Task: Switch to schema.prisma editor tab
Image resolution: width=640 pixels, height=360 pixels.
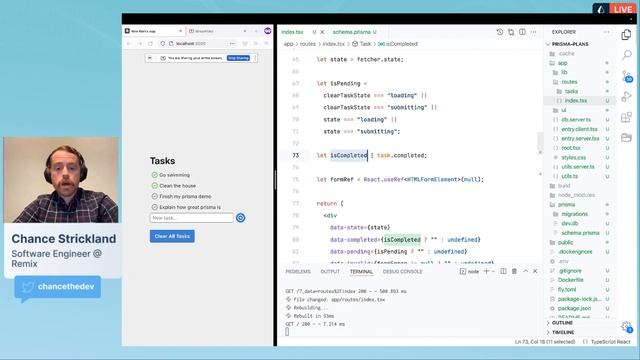Action: [x=352, y=32]
